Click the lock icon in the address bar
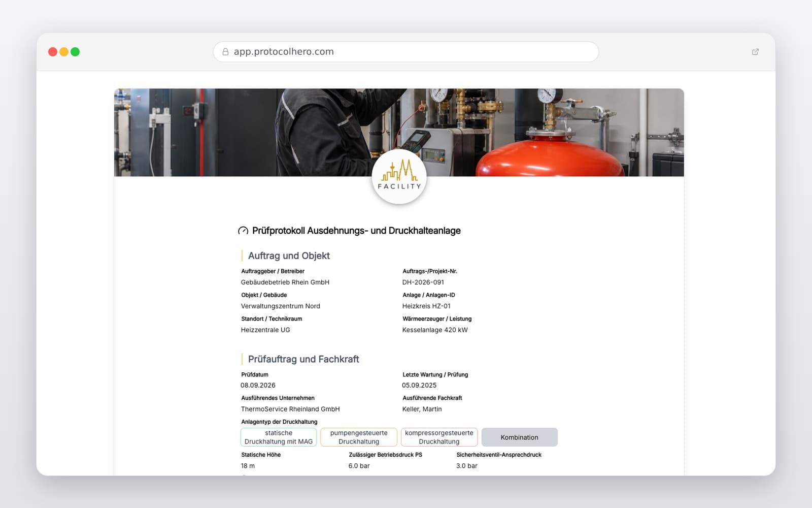This screenshot has width=812, height=508. [x=225, y=52]
